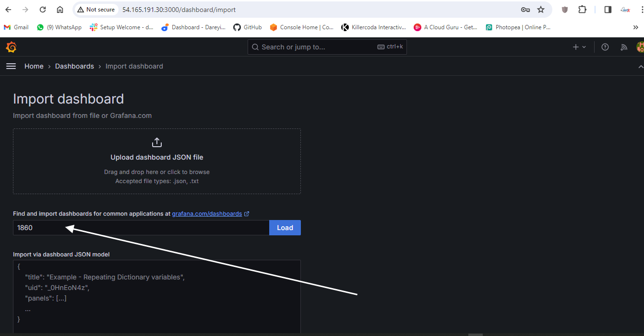Navigate to Dashboards breadcrumb
The image size is (644, 336).
click(x=74, y=66)
